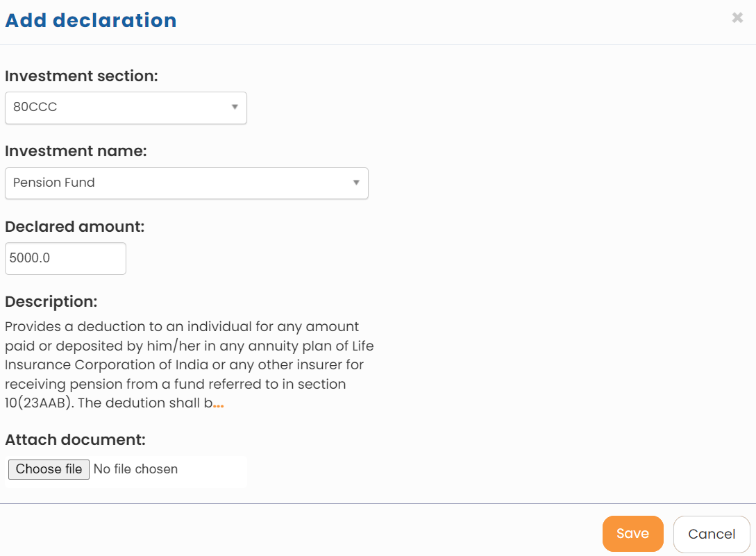Screen dimensions: 756x556
Task: Click the "Attach document:" label
Action: click(x=75, y=439)
